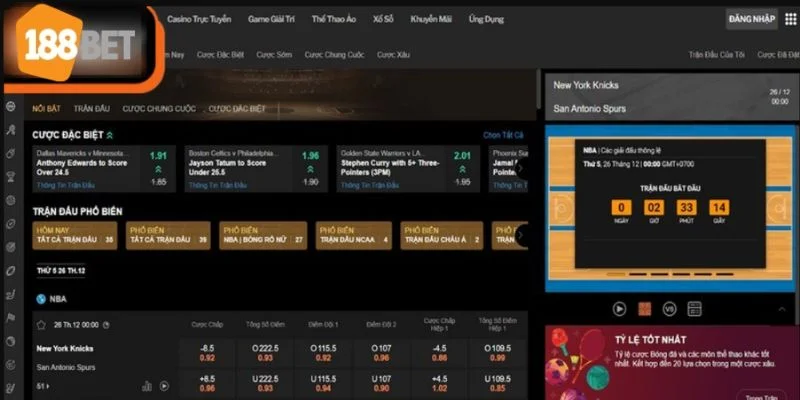Switch to the CƯỢC CHUNG CUỘC tab
Screen dimensions: 800x400
[x=159, y=109]
